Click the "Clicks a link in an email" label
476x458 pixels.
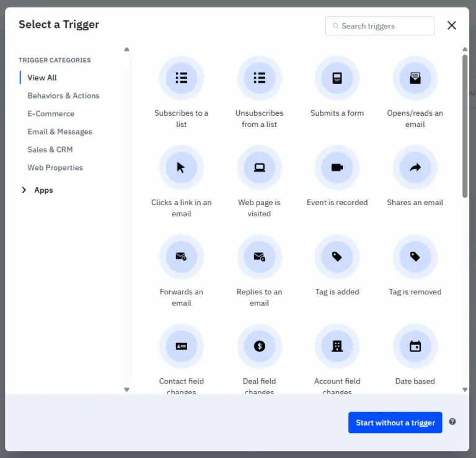coord(181,208)
